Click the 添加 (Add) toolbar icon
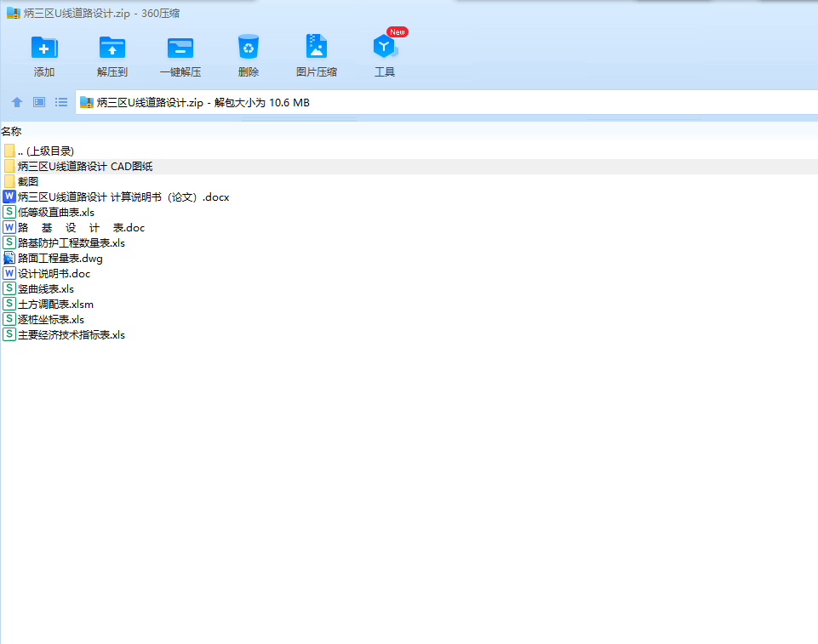 tap(44, 48)
